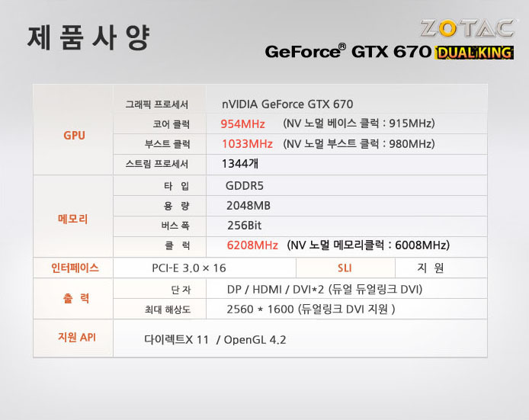529x420 pixels.
Task: Click the 제품사양 heading
Action: pyautogui.click(x=88, y=38)
